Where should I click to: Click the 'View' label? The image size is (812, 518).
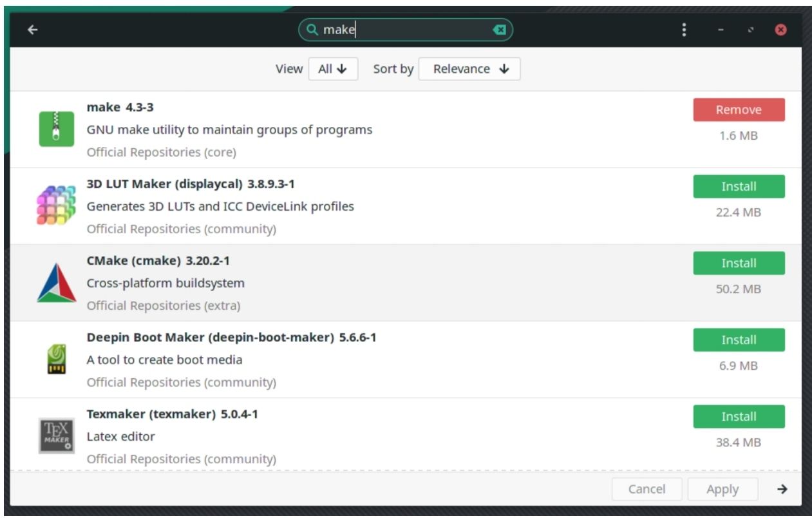[289, 69]
